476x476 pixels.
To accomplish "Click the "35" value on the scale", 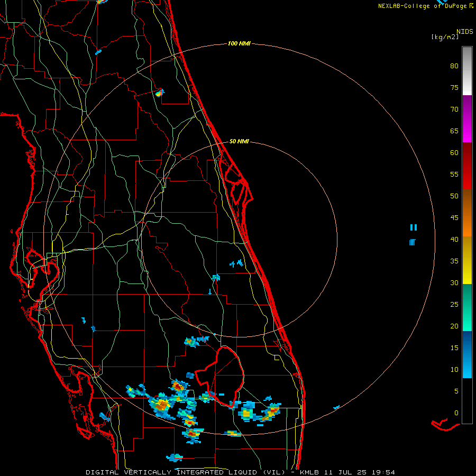I will click(454, 261).
